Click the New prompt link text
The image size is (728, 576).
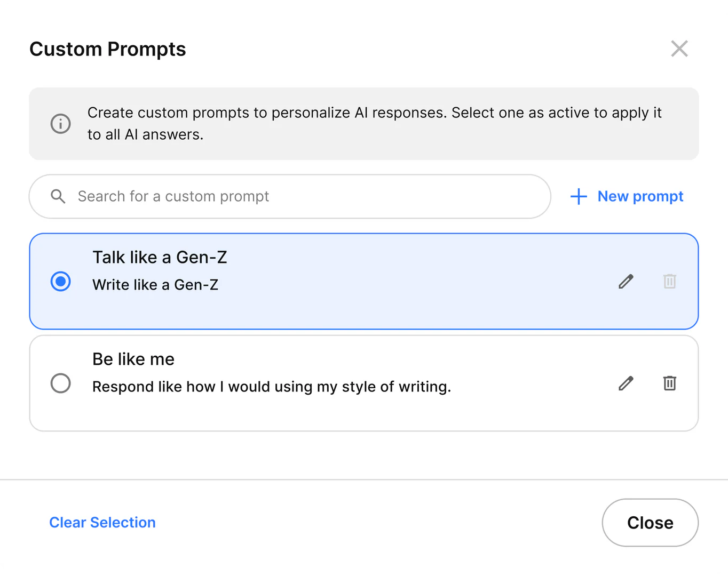640,196
